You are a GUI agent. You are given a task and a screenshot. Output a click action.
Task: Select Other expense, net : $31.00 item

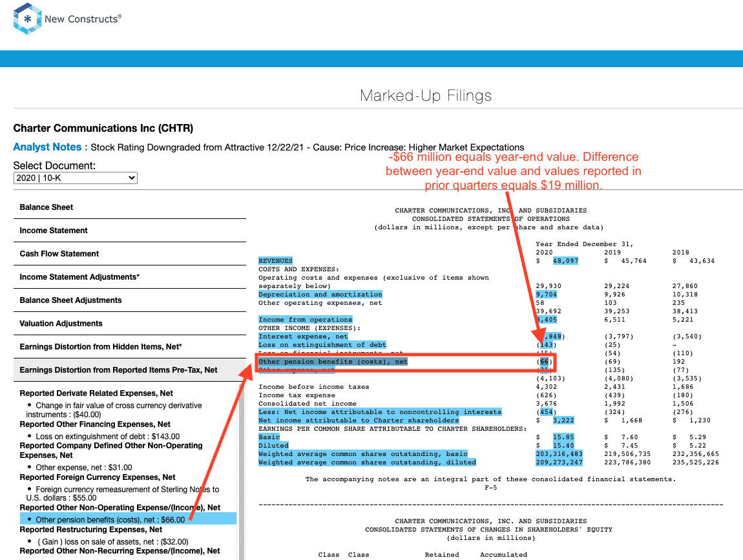(x=84, y=467)
